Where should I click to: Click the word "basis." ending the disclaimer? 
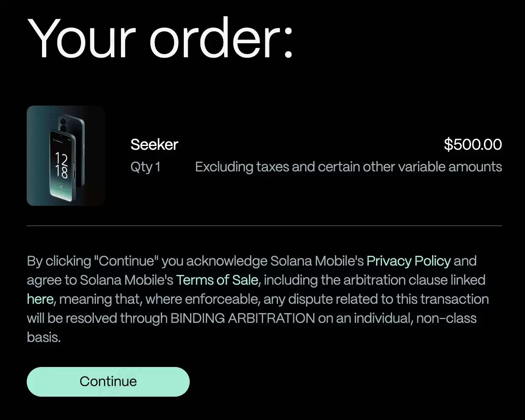pyautogui.click(x=44, y=337)
